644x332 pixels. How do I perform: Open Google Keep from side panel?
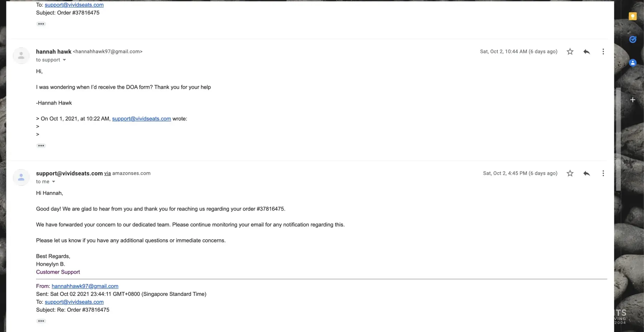(x=633, y=16)
